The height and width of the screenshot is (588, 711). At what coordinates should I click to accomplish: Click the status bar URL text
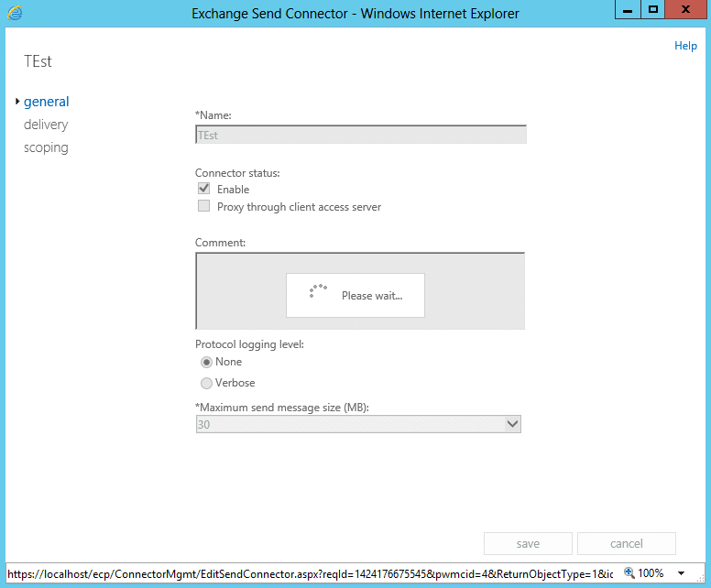click(311, 574)
